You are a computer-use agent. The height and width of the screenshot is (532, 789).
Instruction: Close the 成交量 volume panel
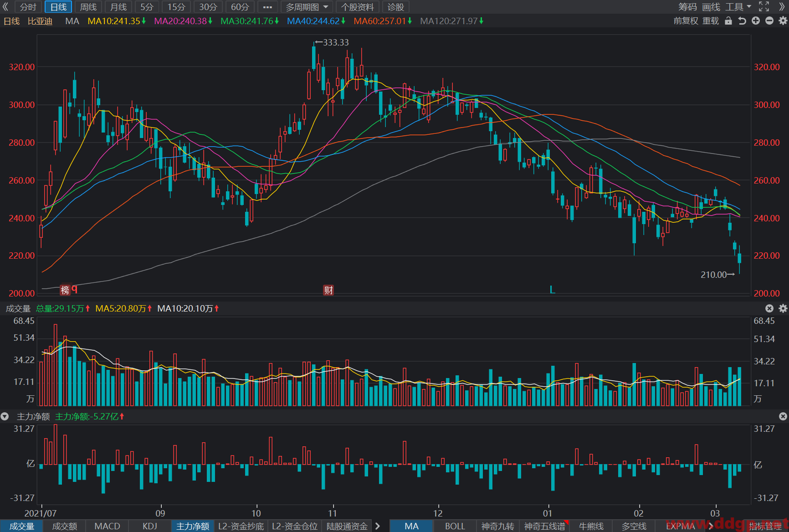coord(769,308)
